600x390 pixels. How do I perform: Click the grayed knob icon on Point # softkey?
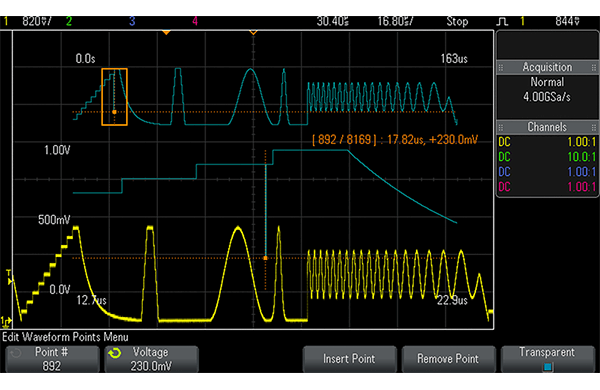click(16, 353)
